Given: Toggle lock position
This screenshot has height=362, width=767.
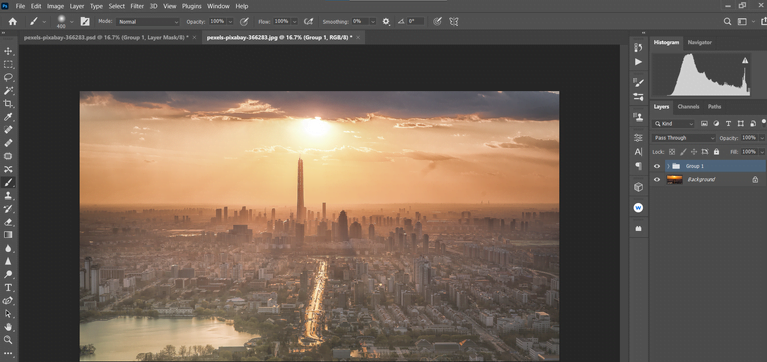Looking at the screenshot, I should (694, 152).
